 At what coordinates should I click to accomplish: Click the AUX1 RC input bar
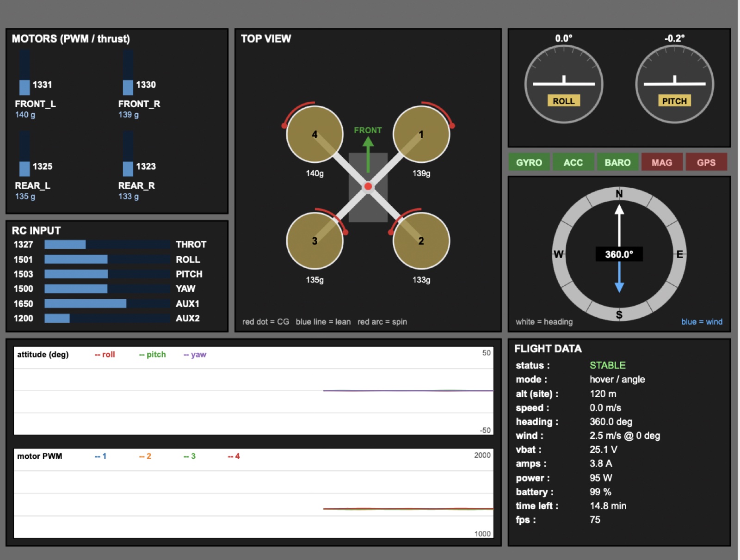[107, 303]
